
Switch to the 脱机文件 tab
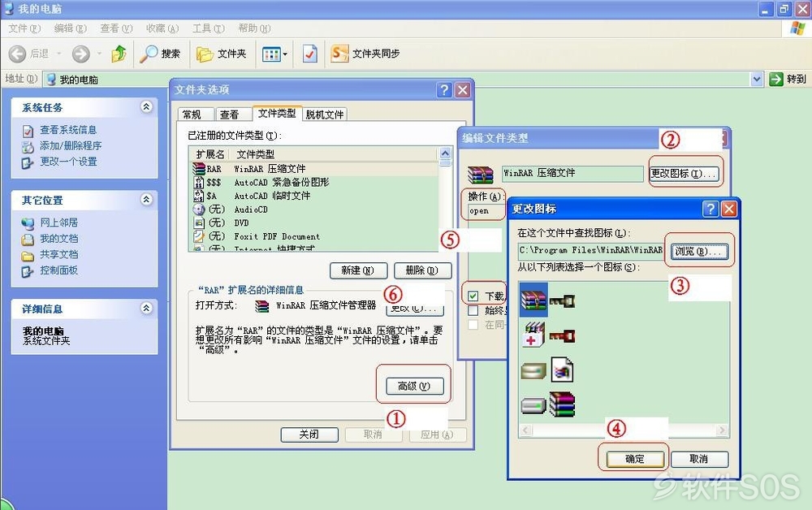tap(325, 115)
